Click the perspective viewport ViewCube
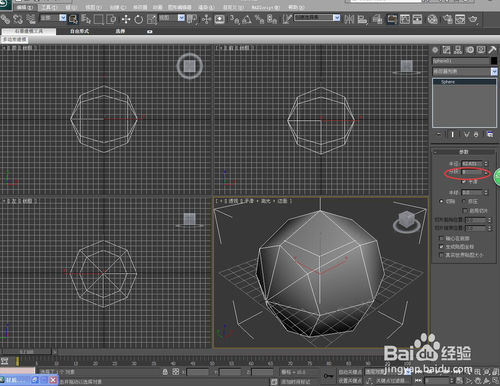Image resolution: width=500 pixels, height=386 pixels. click(x=407, y=221)
